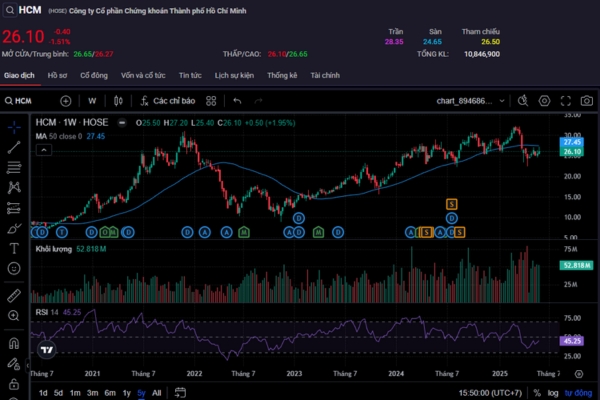
Task: Click the T event marker near Tháng 7 2020
Action: point(62,232)
